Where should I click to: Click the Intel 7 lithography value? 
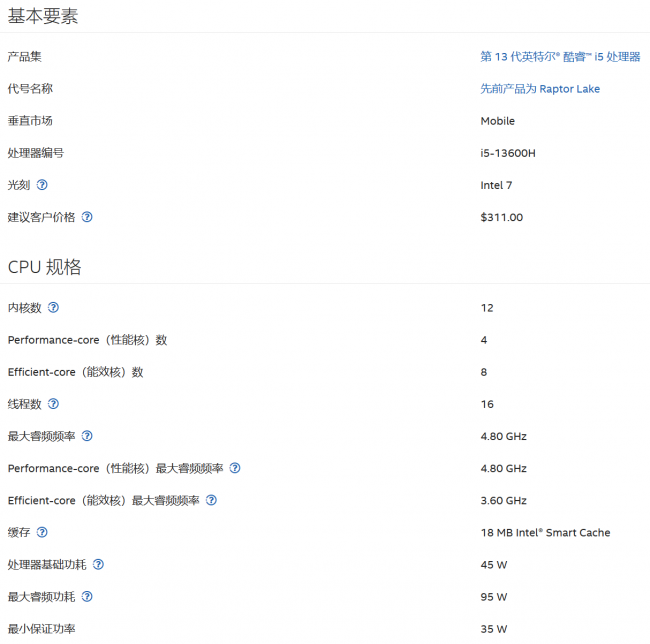tap(496, 185)
